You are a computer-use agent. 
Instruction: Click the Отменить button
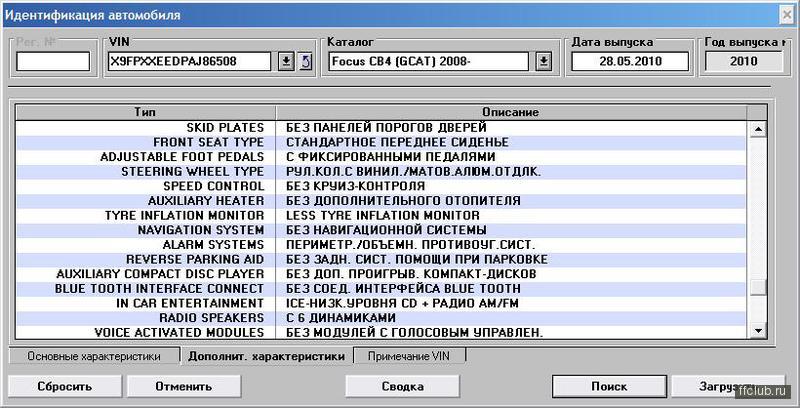click(x=184, y=386)
